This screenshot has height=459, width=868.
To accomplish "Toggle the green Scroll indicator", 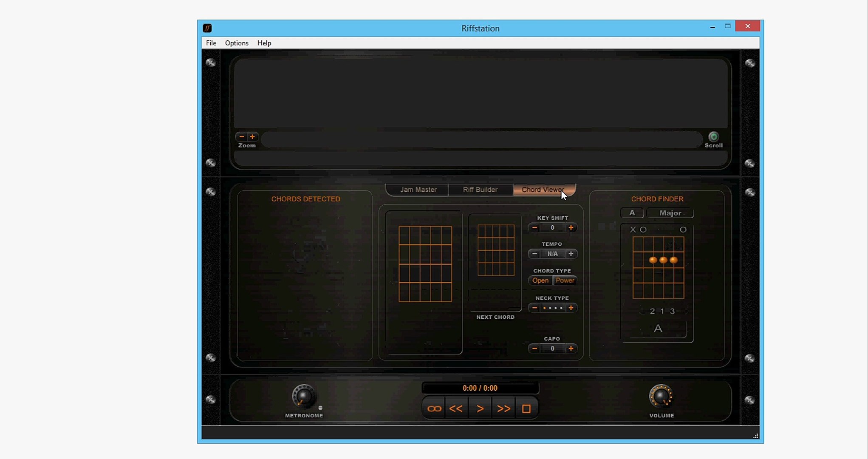I will point(713,137).
